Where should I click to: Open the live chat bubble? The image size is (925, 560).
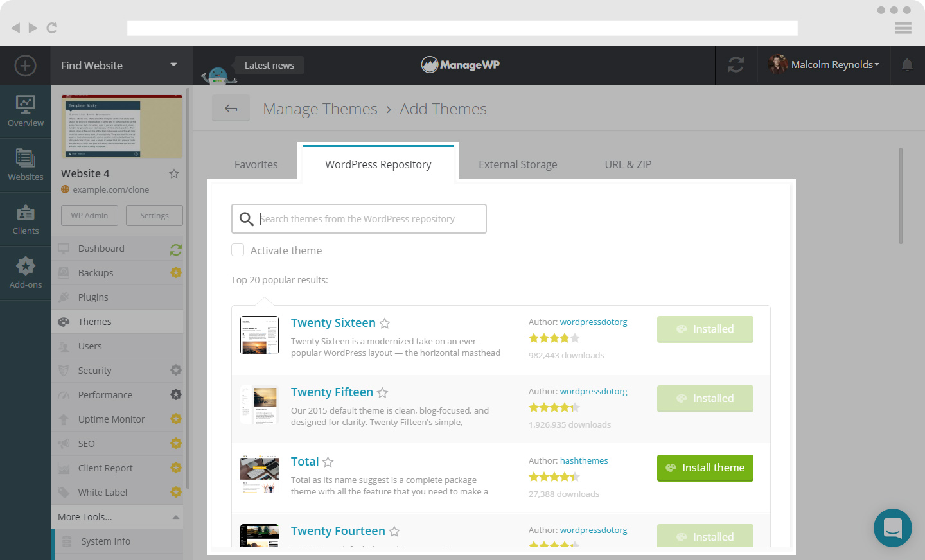coord(893,528)
